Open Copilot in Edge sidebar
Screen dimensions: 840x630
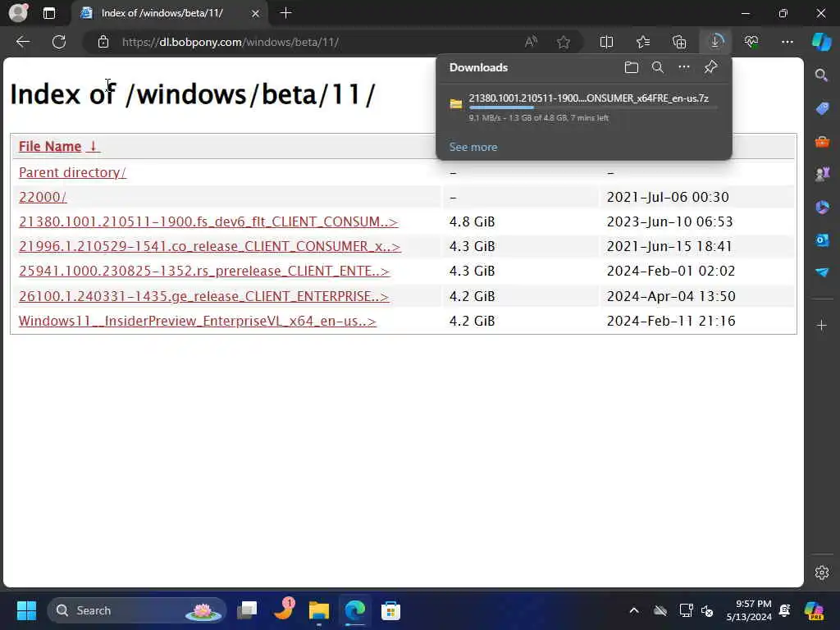[822, 42]
